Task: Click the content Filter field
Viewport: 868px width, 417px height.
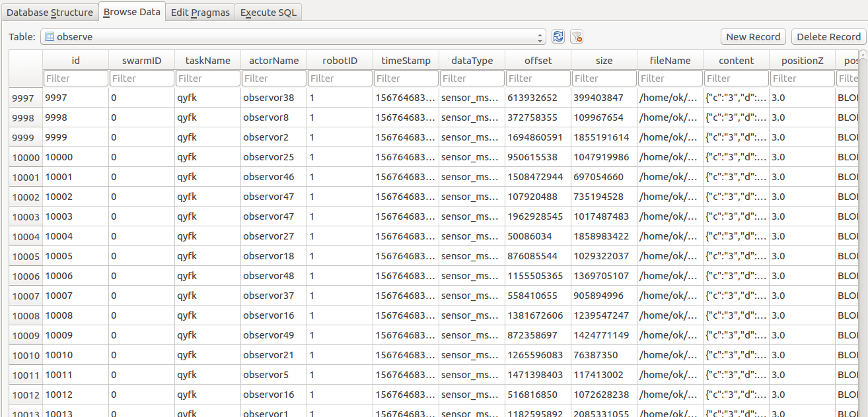Action: click(736, 78)
